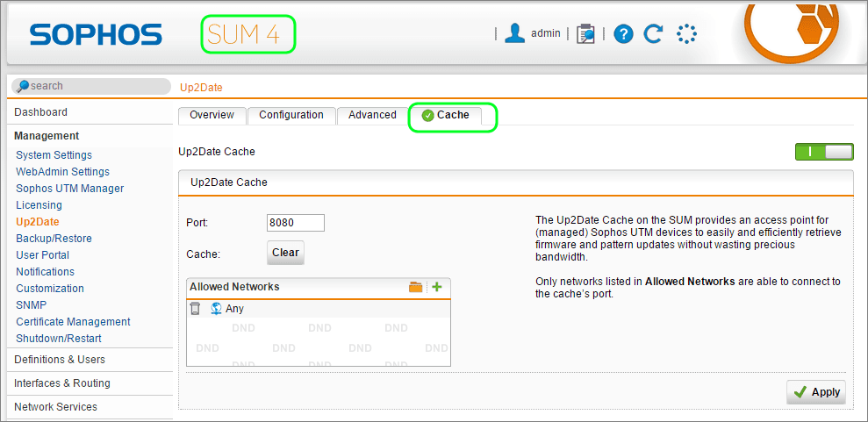Click the globe icon next to Any
The width and height of the screenshot is (868, 422).
217,309
